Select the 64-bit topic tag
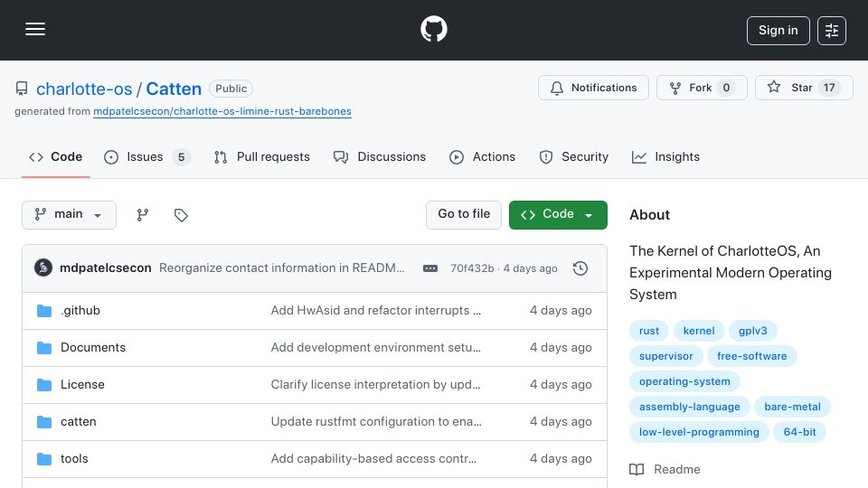The height and width of the screenshot is (488, 868). [800, 433]
